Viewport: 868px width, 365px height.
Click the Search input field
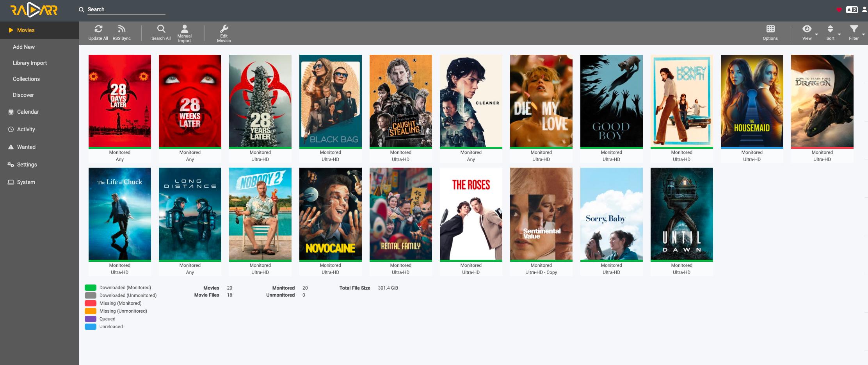coord(126,9)
